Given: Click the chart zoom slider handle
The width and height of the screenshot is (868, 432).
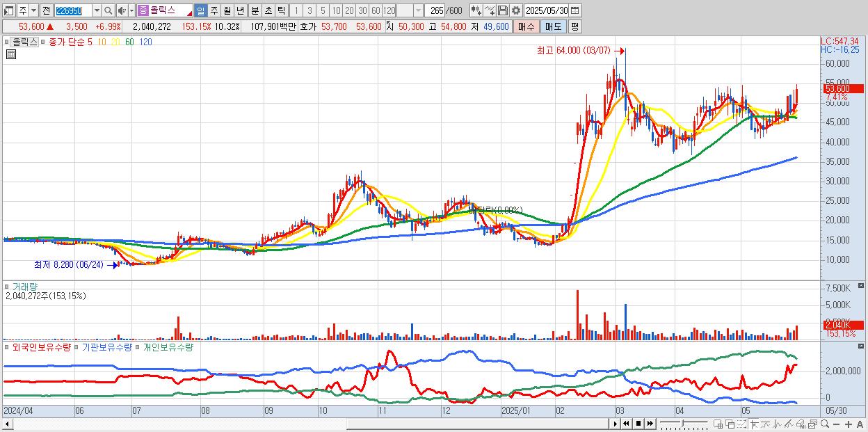Looking at the screenshot, I should tap(682, 422).
